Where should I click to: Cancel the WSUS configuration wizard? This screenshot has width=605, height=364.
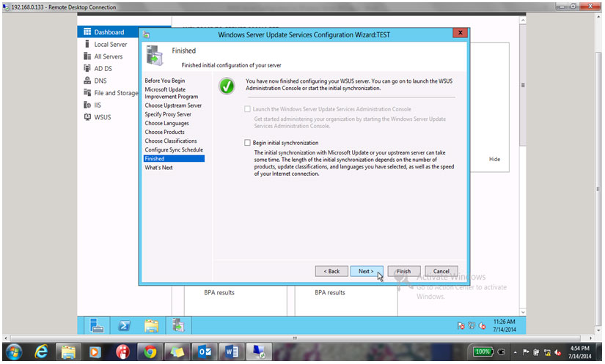(441, 272)
